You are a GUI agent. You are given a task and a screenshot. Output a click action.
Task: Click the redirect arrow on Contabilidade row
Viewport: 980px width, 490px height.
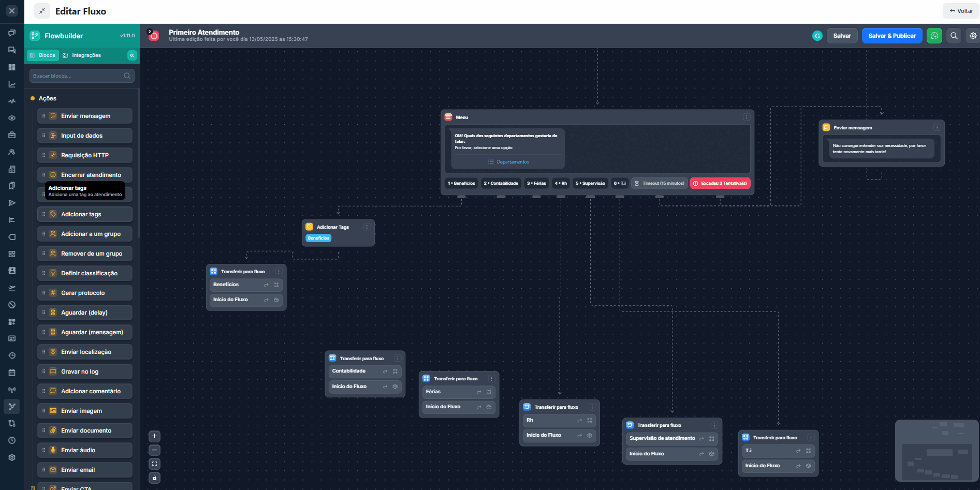tap(385, 372)
